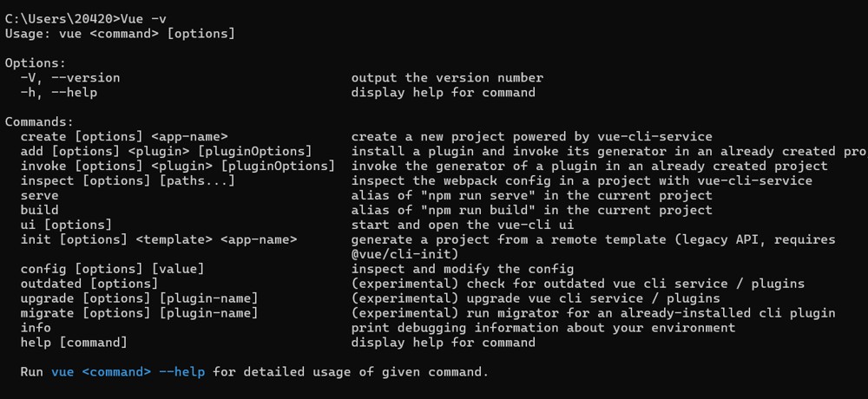Click the "serve" command name

[x=39, y=195]
